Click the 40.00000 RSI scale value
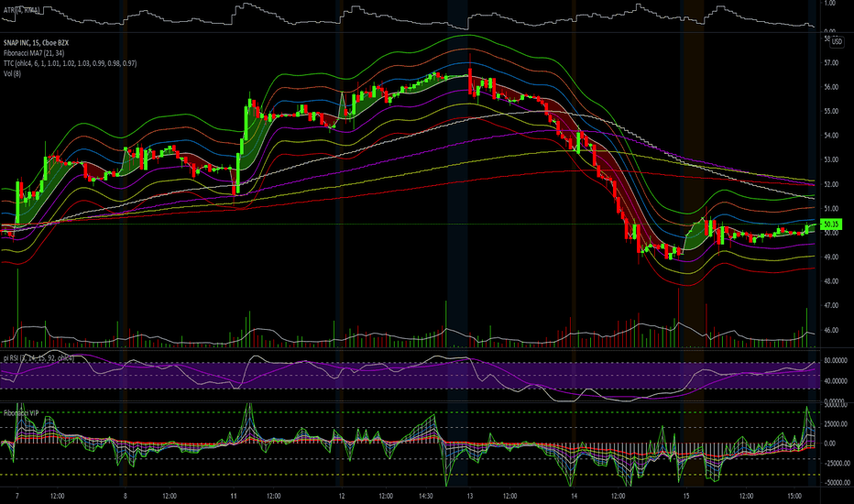 836,381
